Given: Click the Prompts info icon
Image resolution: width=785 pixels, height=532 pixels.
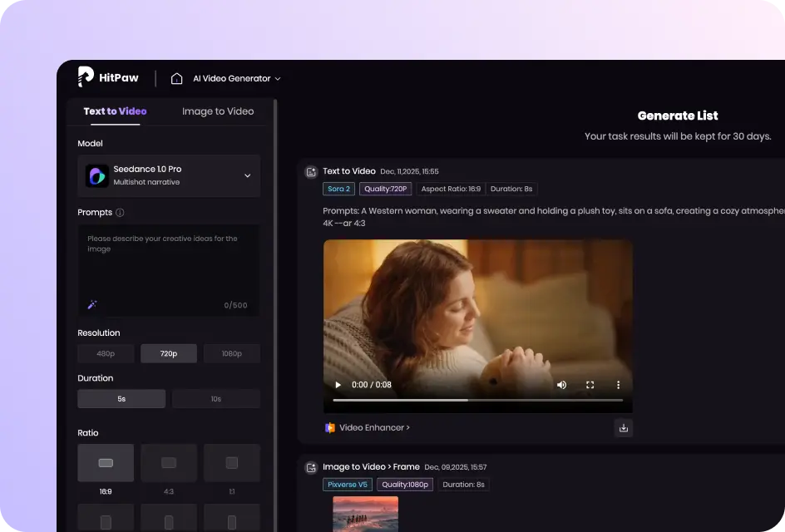Looking at the screenshot, I should tap(120, 213).
